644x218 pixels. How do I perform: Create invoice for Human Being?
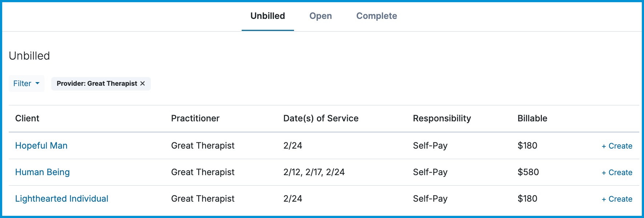click(x=617, y=173)
